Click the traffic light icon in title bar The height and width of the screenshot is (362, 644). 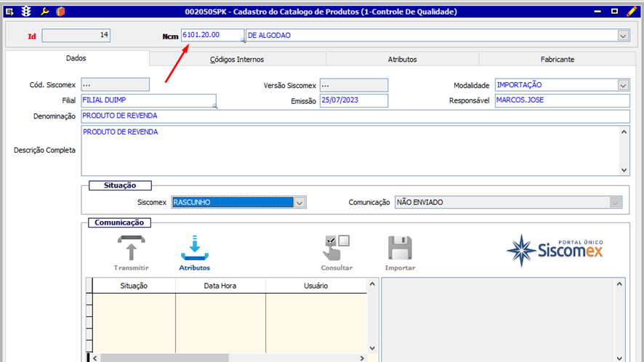tap(26, 12)
